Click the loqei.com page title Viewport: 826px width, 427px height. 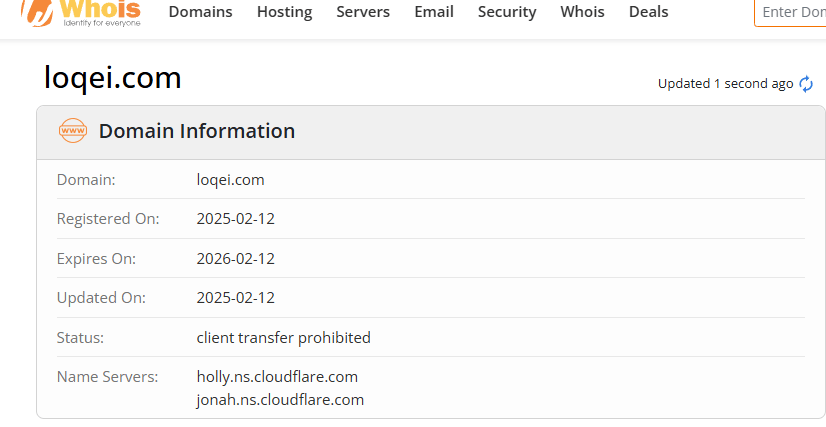tap(113, 78)
